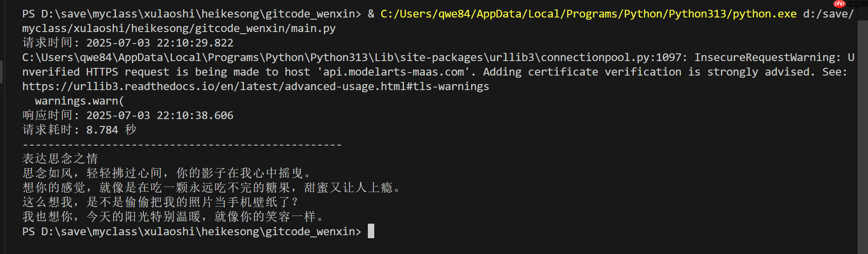Focus the cursor at the final prompt

(371, 231)
